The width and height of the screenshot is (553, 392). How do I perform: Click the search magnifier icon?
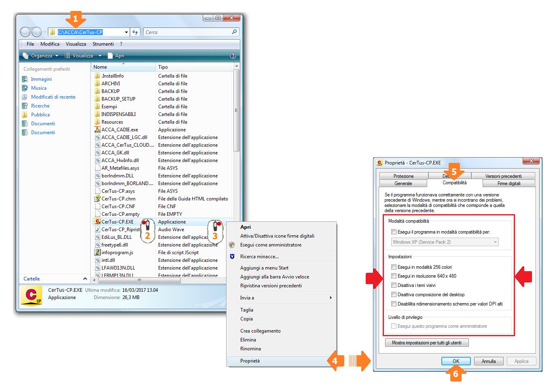[x=234, y=32]
